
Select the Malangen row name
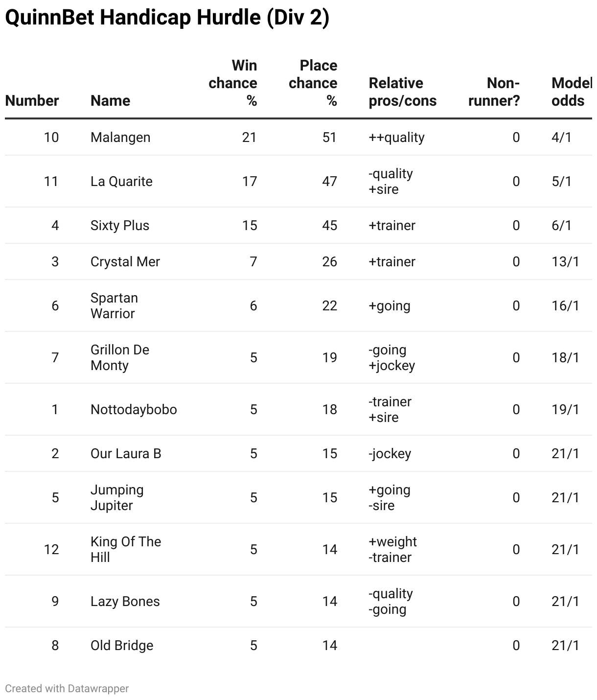click(120, 137)
